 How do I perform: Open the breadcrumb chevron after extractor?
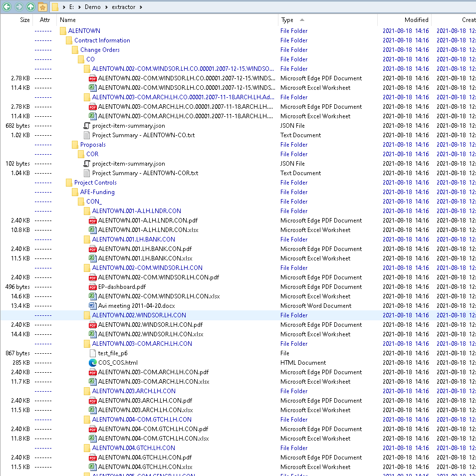click(141, 7)
